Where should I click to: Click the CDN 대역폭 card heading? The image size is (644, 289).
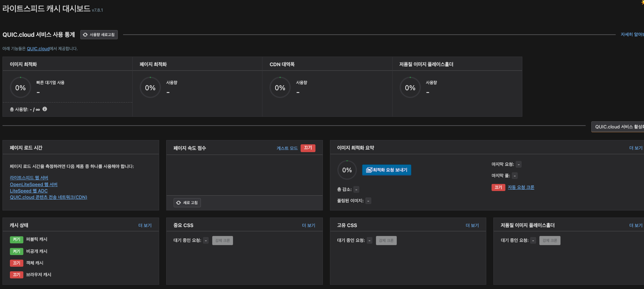tap(282, 64)
